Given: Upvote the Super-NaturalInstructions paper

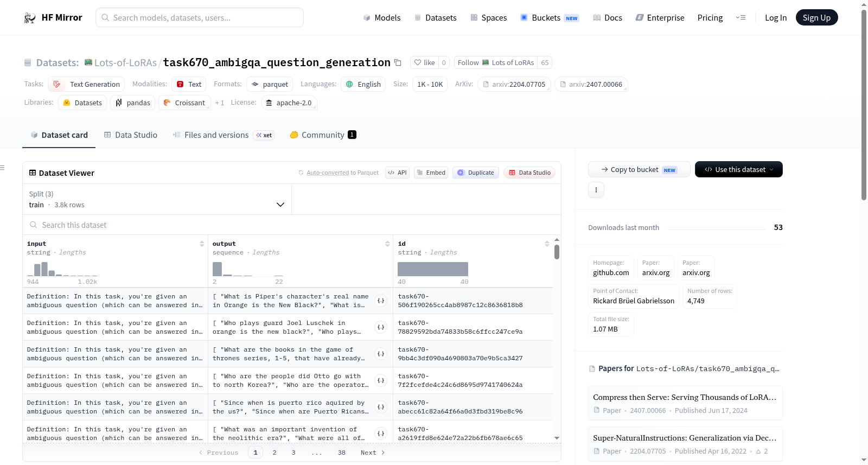Looking at the screenshot, I should [762, 451].
